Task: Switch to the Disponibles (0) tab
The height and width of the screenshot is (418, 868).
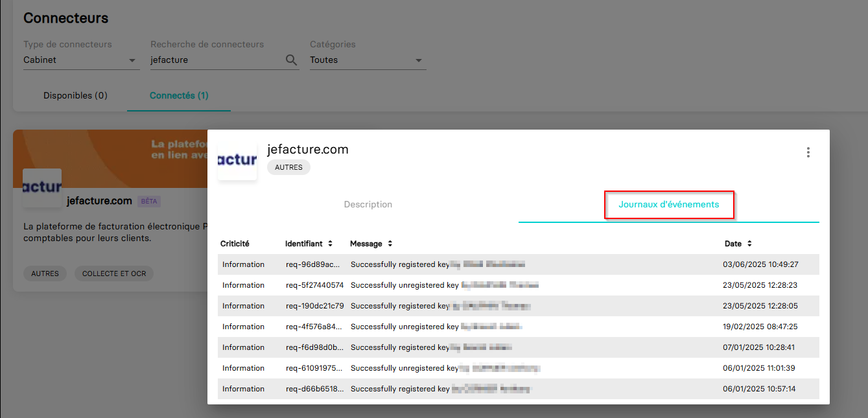Action: (75, 95)
